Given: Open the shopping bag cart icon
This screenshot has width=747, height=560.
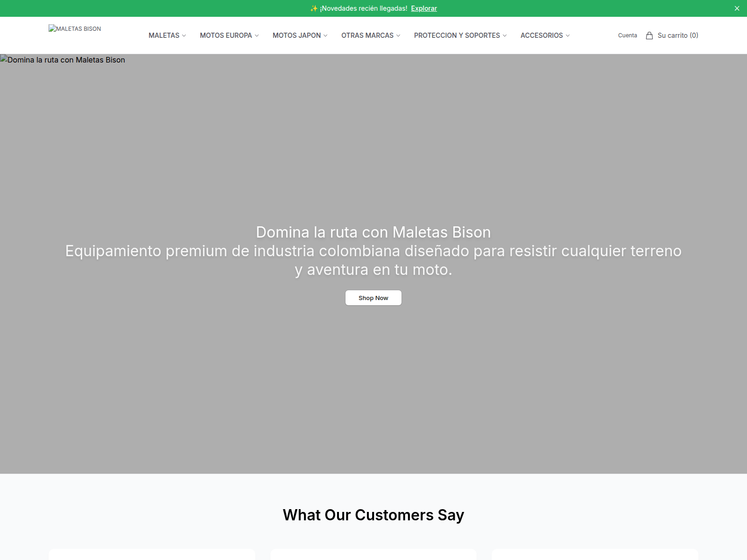Looking at the screenshot, I should coord(649,35).
